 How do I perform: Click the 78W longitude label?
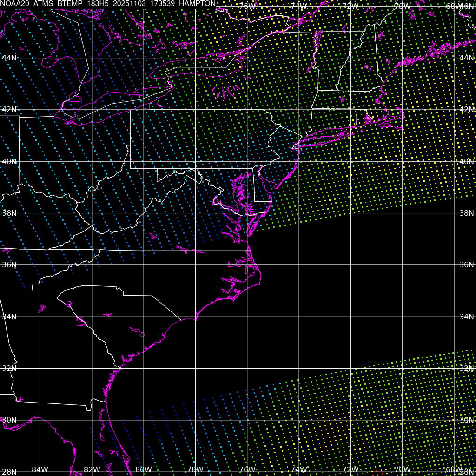click(195, 469)
